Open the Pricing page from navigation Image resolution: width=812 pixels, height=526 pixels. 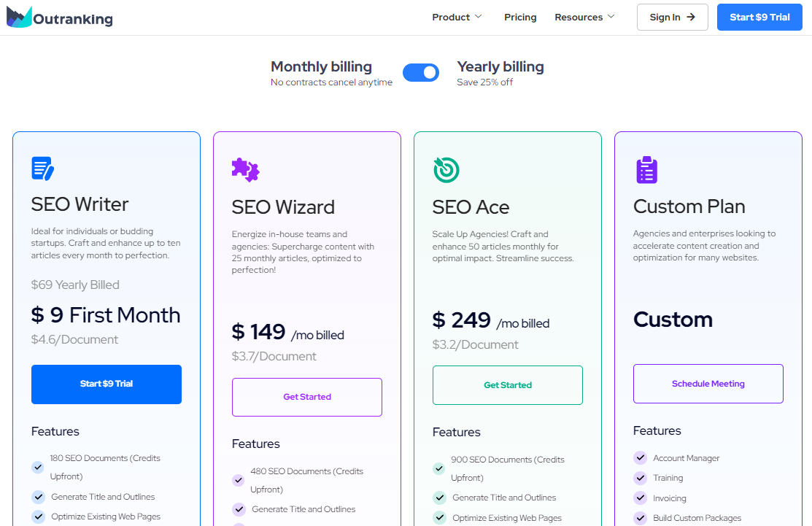pos(520,17)
